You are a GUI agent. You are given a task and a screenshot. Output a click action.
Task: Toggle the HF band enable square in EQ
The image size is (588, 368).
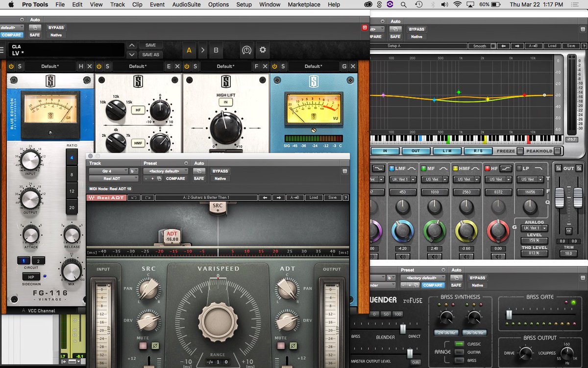click(488, 168)
